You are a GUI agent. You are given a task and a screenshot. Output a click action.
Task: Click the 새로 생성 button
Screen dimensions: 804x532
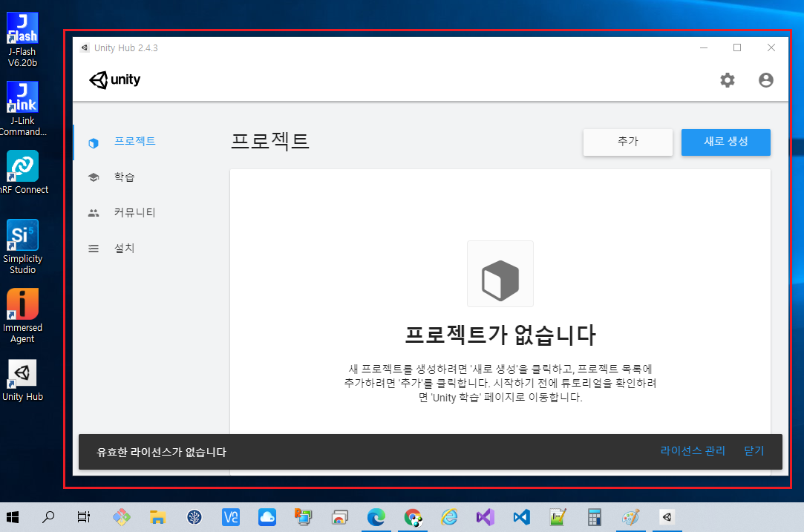pos(725,142)
